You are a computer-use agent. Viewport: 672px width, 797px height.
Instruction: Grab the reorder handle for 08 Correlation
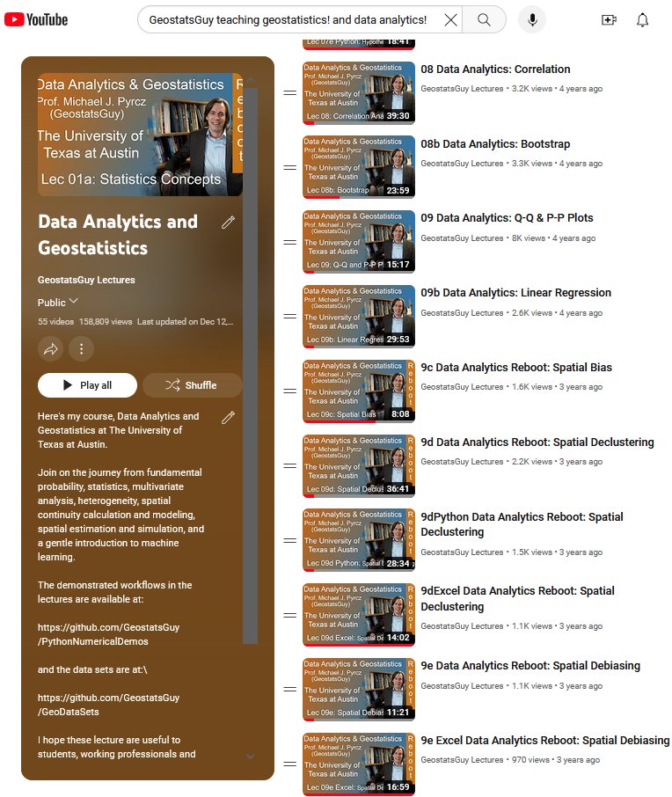coord(289,92)
